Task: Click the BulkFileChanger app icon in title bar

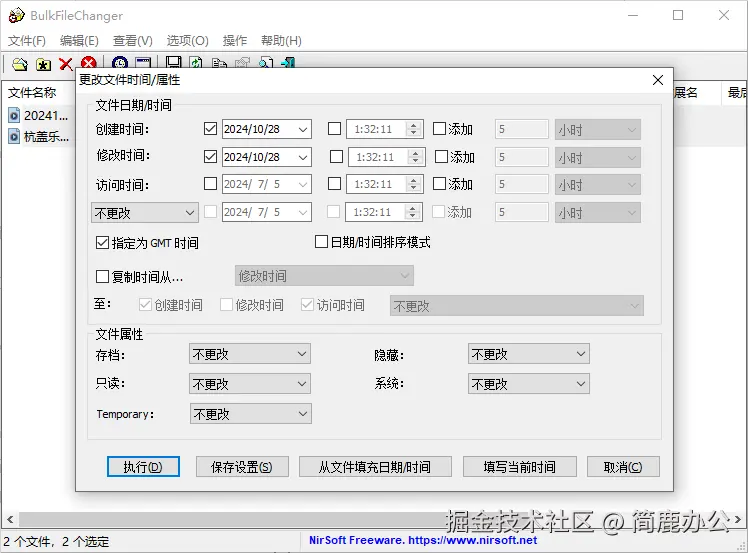Action: pyautogui.click(x=17, y=15)
